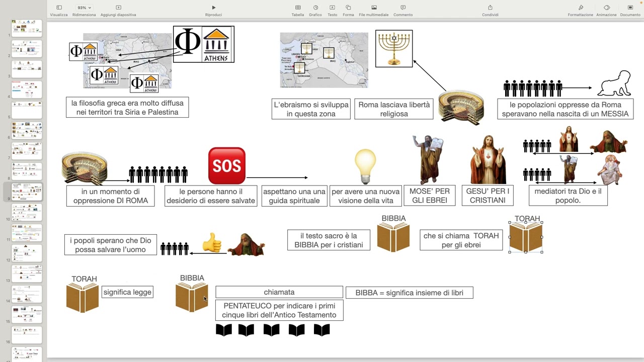The image size is (644, 362).
Task: Select slide 15 thumbnail in navigator
Action: (x=27, y=314)
